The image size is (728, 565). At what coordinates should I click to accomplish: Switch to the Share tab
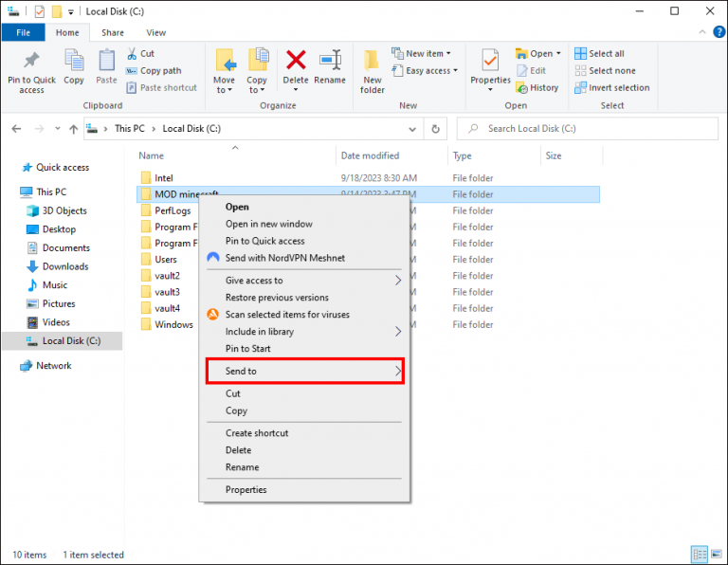[x=113, y=32]
